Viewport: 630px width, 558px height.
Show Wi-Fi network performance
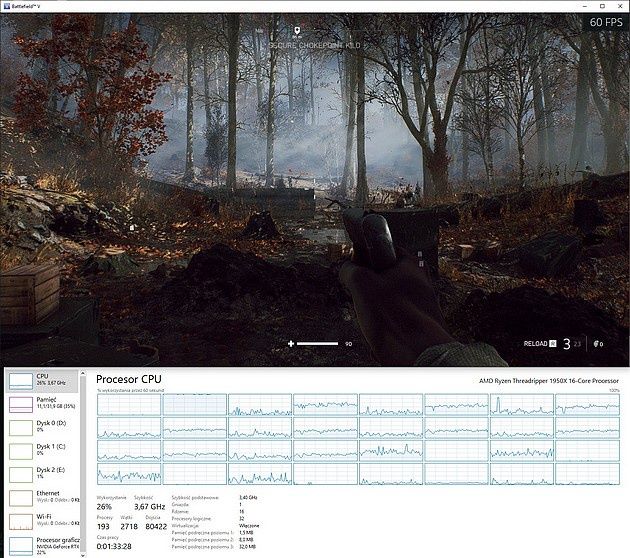point(42,521)
